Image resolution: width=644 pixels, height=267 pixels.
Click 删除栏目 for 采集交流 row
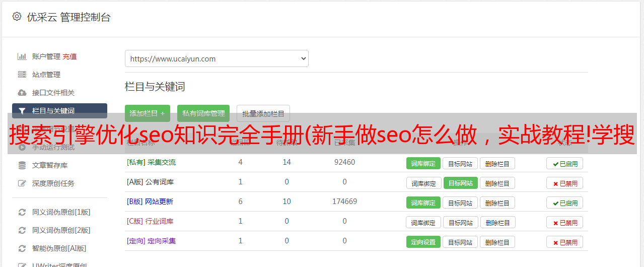pyautogui.click(x=497, y=163)
